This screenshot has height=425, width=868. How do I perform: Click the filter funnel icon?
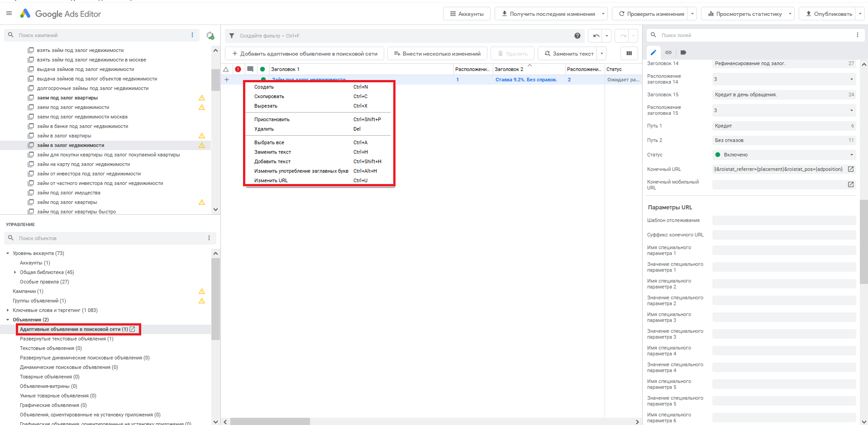pos(232,36)
